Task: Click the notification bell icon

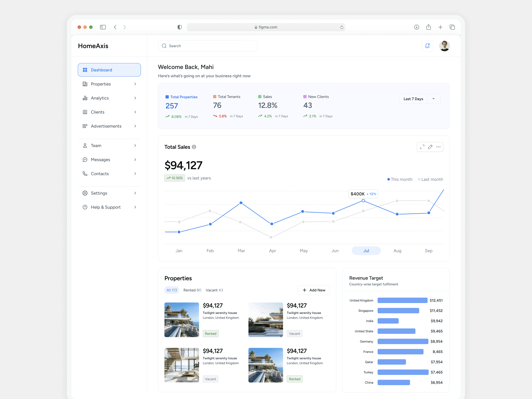Action: tap(427, 46)
